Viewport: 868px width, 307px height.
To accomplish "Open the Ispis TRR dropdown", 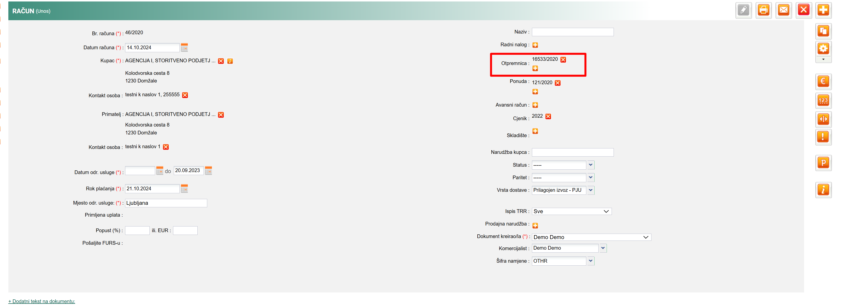I will pyautogui.click(x=572, y=211).
